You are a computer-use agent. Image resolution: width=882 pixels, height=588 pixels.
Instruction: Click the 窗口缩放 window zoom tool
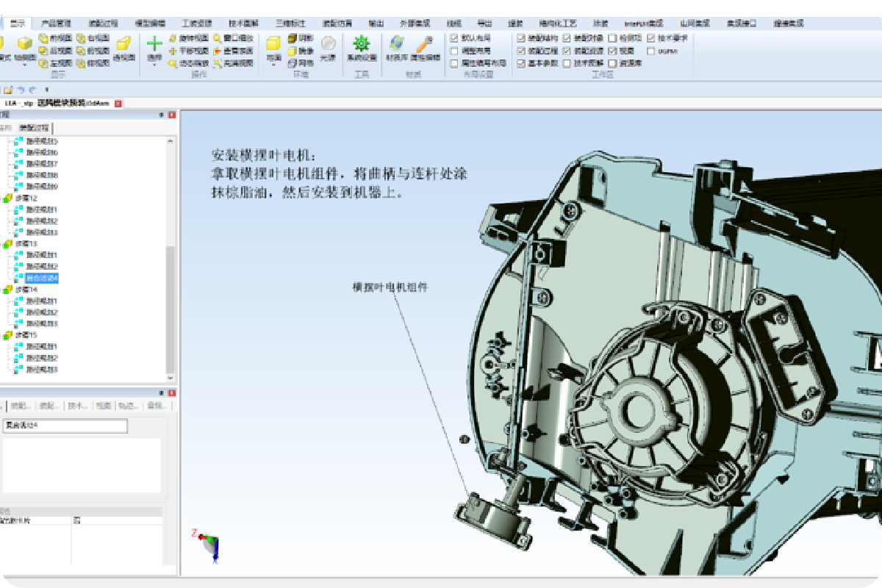point(234,37)
